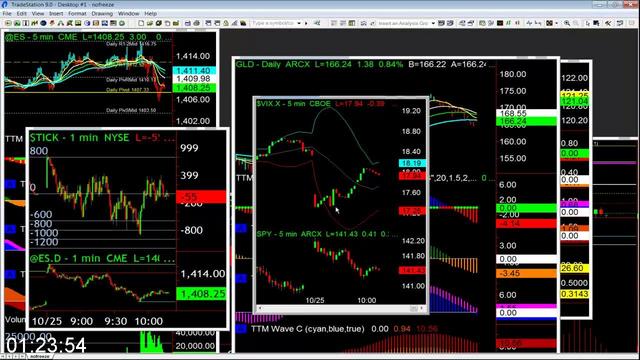640x360 pixels.
Task: Click the Open folder icon next to New
Action: [150, 23]
